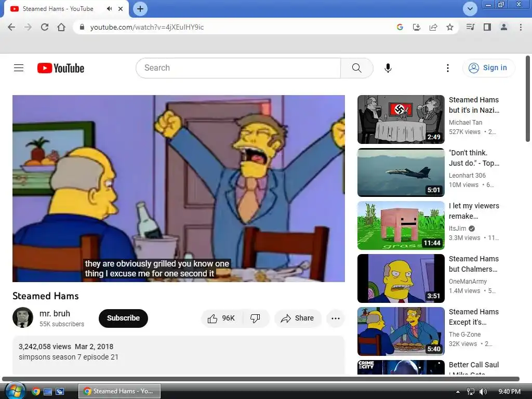
Task: Dislike the video with thumbs down
Action: (256, 318)
